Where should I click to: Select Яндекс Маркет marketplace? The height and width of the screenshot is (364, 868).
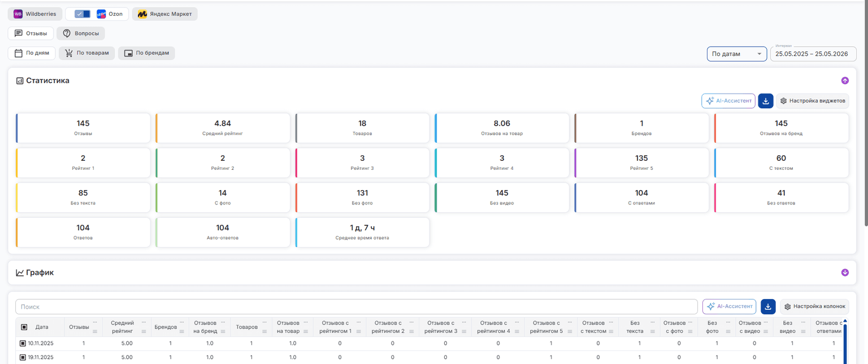click(164, 14)
